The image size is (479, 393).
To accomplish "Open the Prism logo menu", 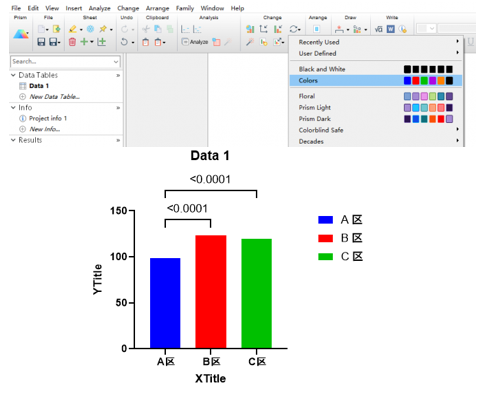I will pyautogui.click(x=21, y=34).
